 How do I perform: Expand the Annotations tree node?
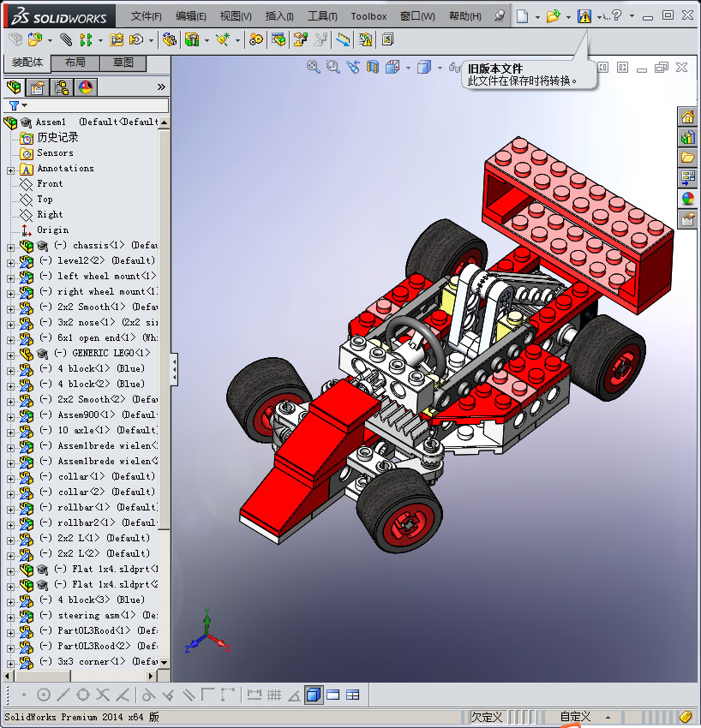pyautogui.click(x=10, y=170)
